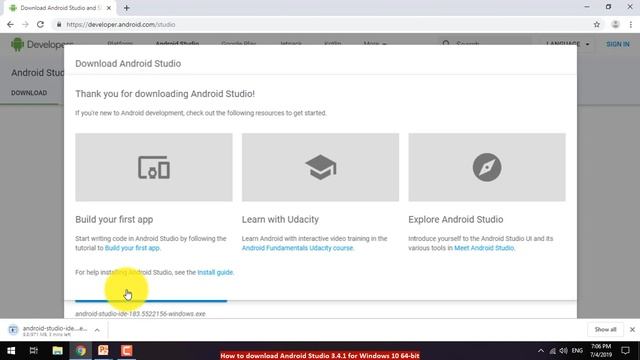Click the Learn with Udacity graduation cap thumbnail

point(320,167)
